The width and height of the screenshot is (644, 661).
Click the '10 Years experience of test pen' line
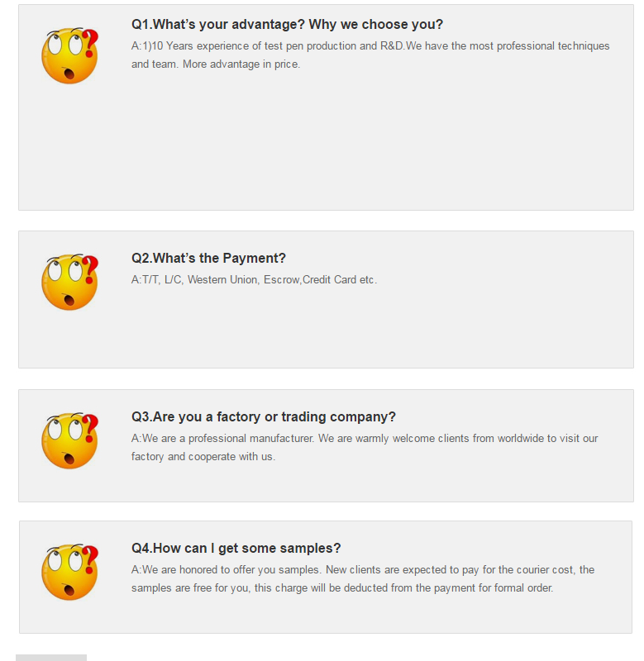pos(370,46)
